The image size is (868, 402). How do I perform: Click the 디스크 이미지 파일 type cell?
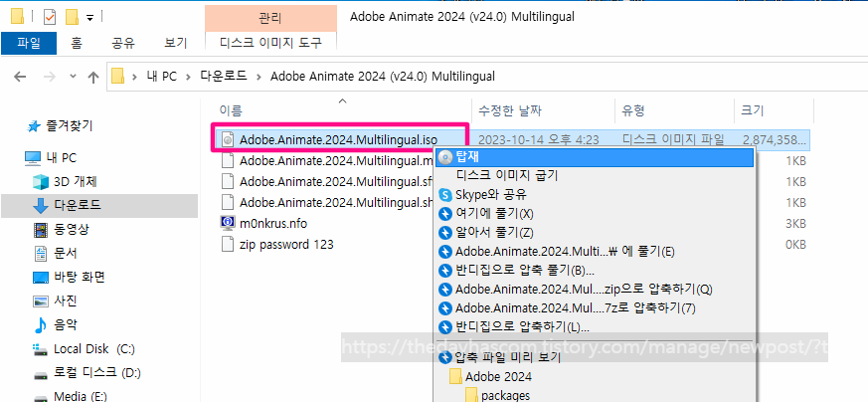pos(674,140)
